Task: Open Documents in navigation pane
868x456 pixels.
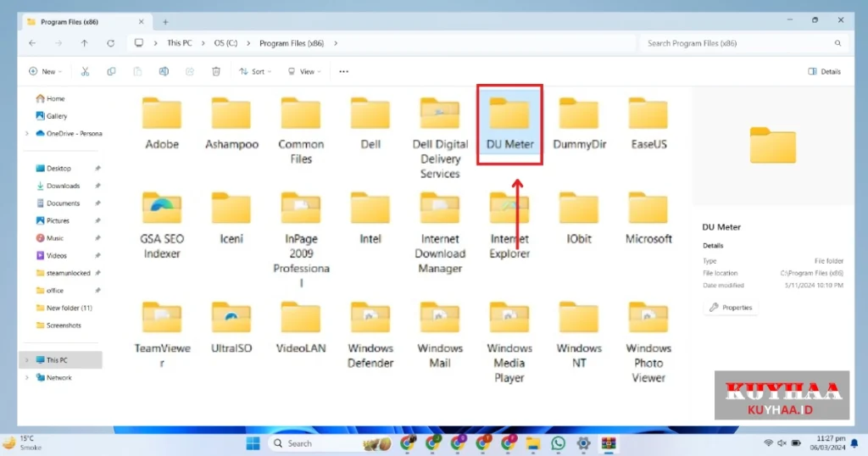Action: (58, 203)
